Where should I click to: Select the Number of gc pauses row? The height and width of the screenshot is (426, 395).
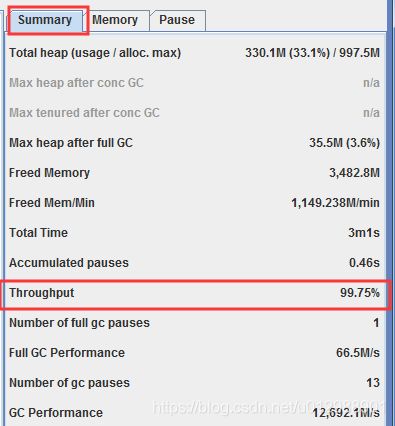pos(195,383)
